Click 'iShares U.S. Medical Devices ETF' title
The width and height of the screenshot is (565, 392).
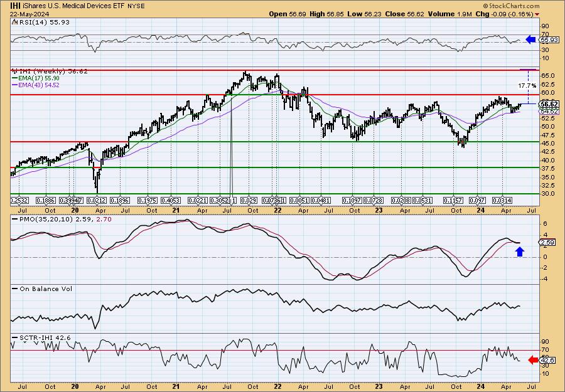pyautogui.click(x=73, y=6)
